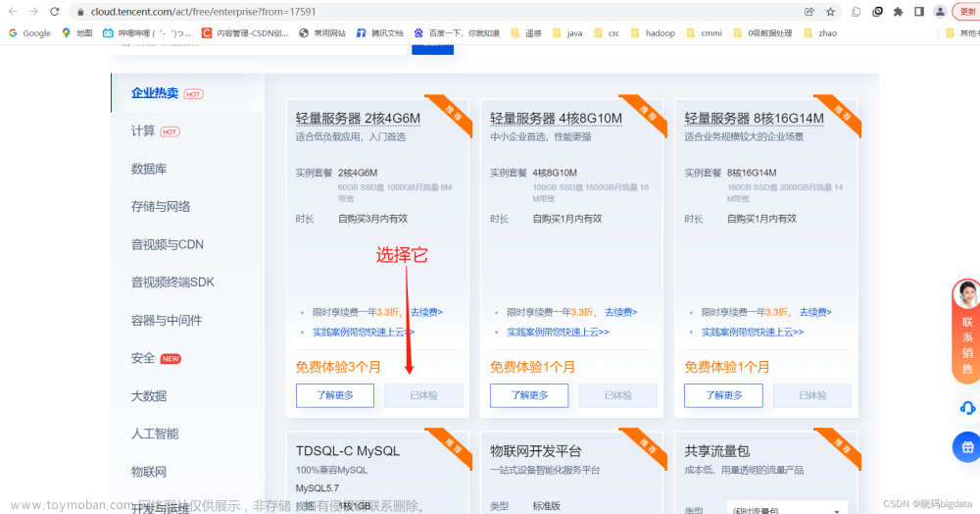Click the lock icon in address bar

[x=80, y=12]
